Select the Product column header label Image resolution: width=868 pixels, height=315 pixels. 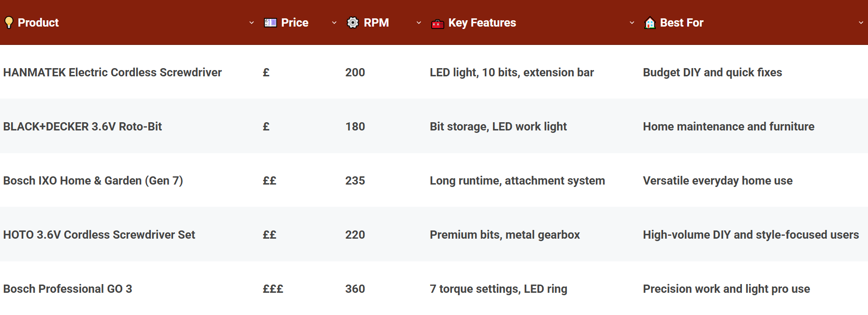38,23
